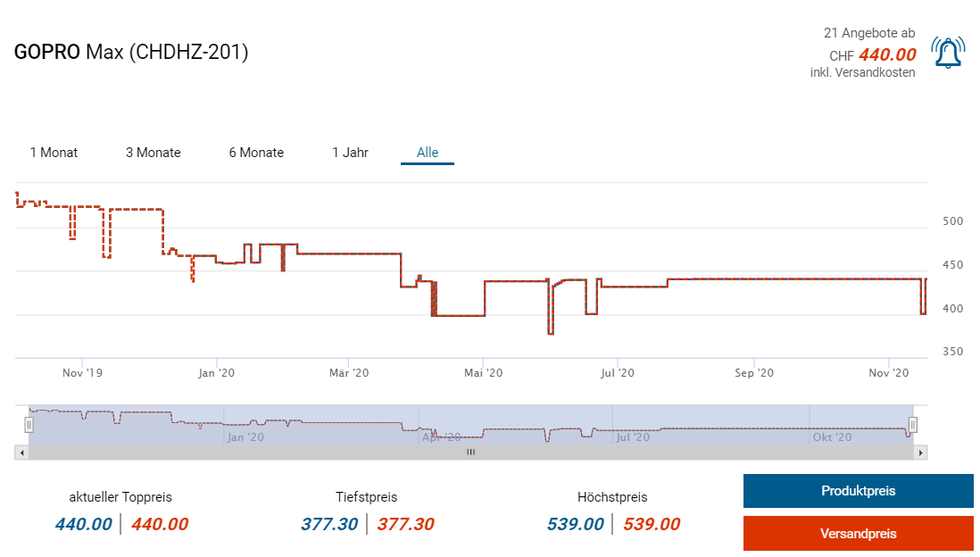Click the scrollbar grip in the navigator

point(470,453)
